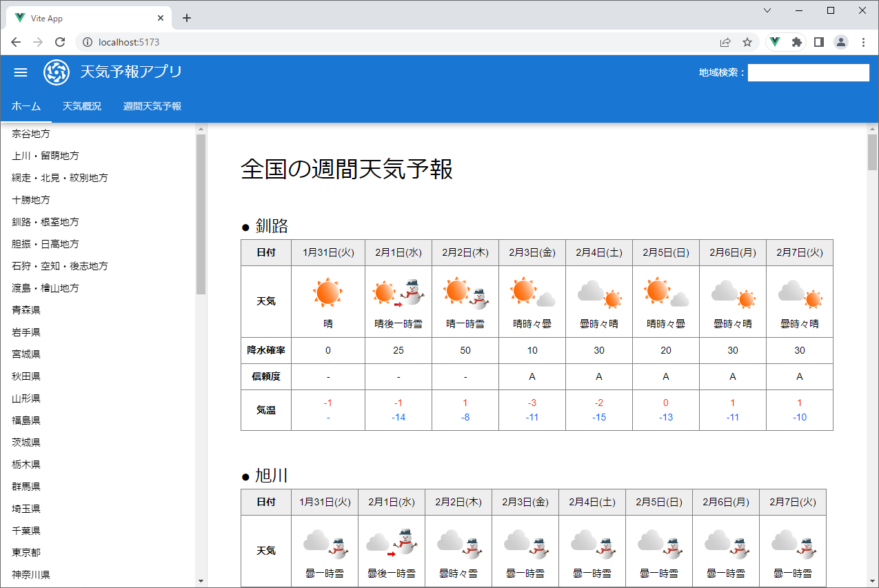This screenshot has height=588, width=879.
Task: Click Asahikawa weather icon for January 31
Action: point(325,543)
